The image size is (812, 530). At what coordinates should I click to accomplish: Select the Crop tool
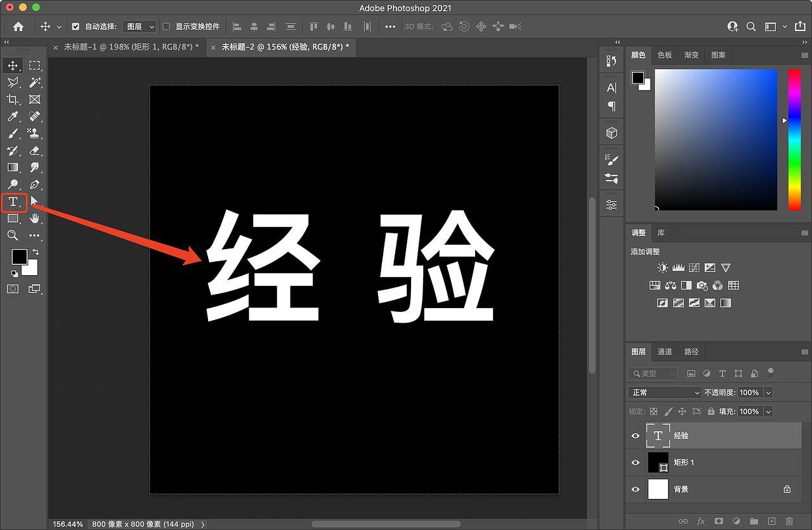point(13,99)
